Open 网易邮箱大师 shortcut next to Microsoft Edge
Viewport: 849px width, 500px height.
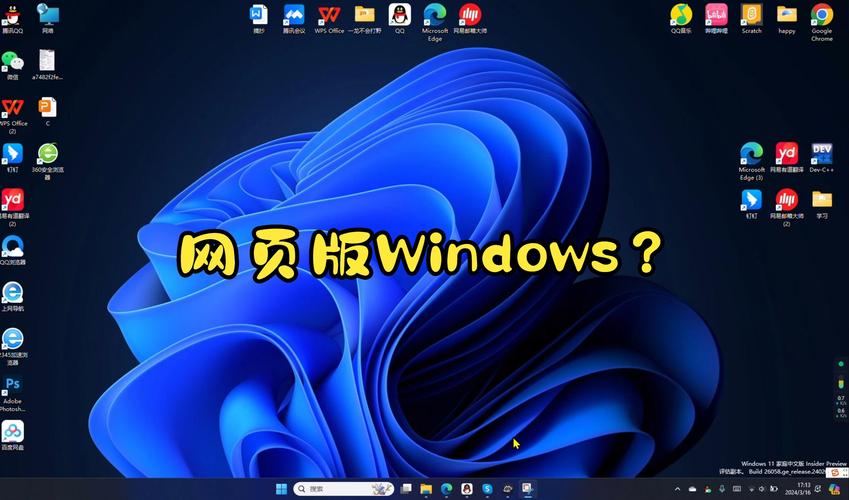pyautogui.click(x=470, y=19)
